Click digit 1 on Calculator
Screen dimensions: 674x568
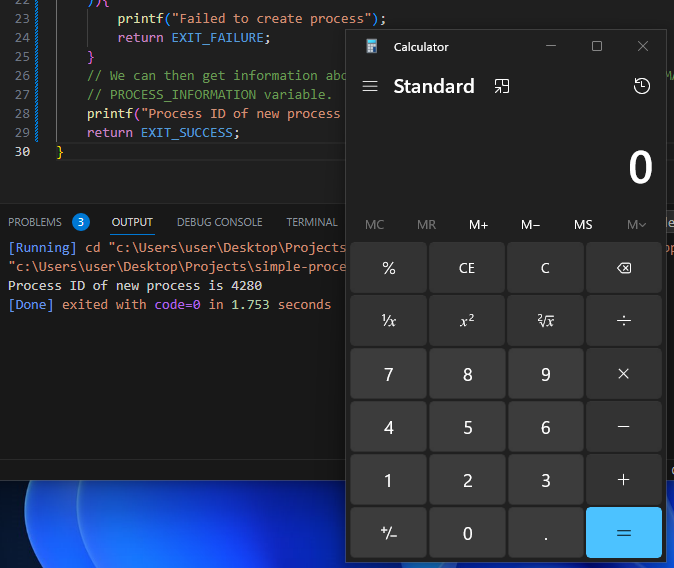(389, 480)
